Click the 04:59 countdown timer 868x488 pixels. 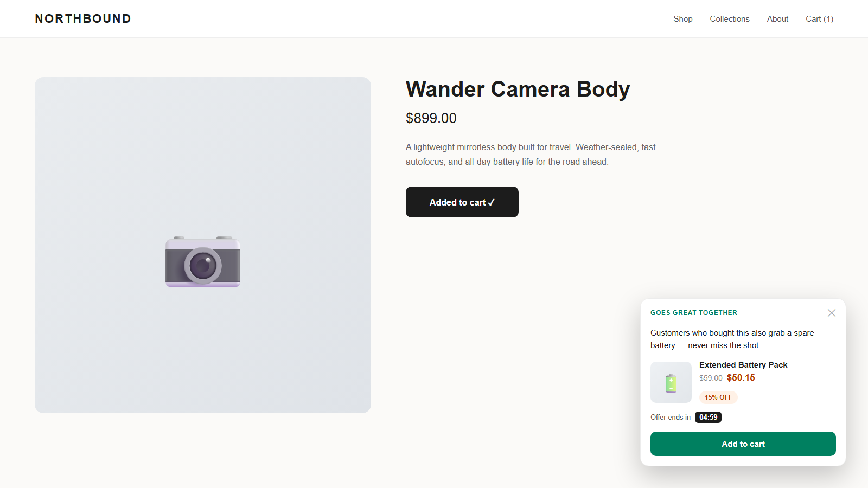[x=708, y=417]
